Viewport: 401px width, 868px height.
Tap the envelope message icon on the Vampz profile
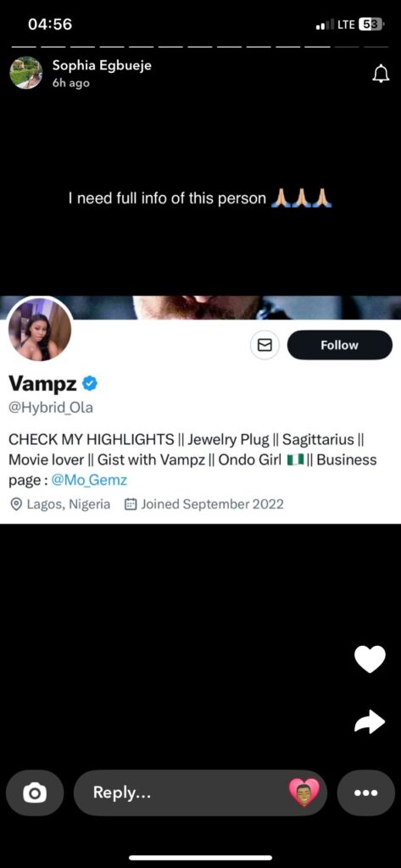(x=265, y=345)
